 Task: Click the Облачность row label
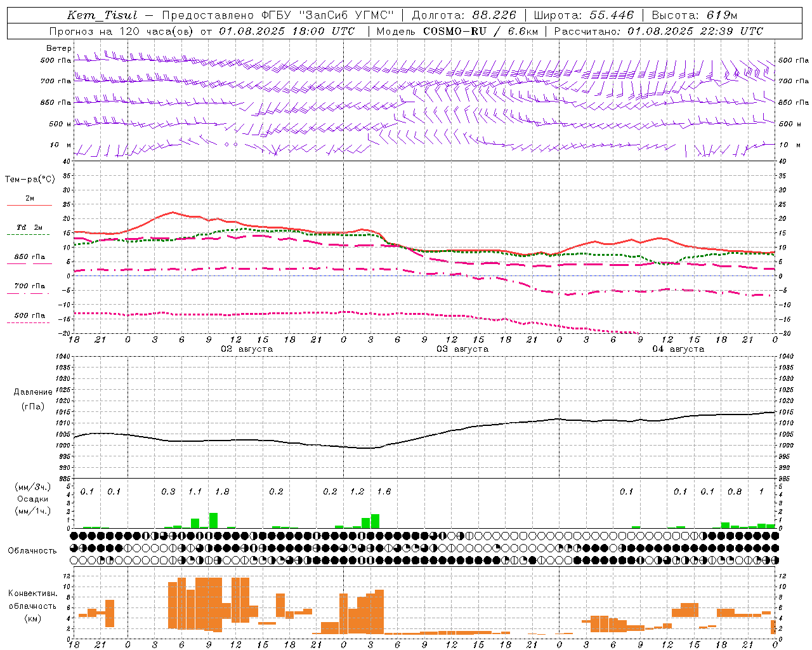click(x=32, y=551)
